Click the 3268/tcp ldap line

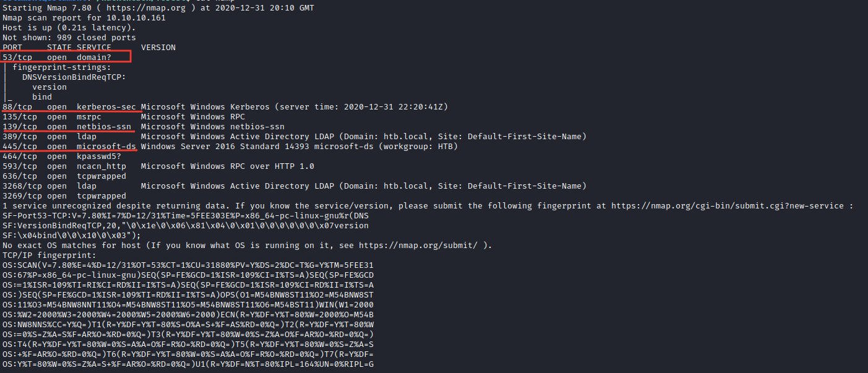[294, 186]
